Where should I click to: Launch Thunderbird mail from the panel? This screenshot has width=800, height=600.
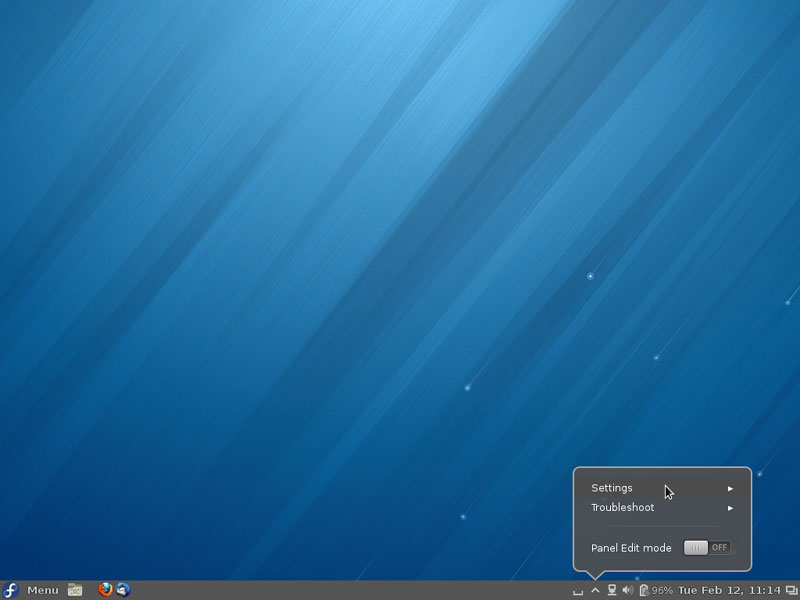click(x=123, y=590)
